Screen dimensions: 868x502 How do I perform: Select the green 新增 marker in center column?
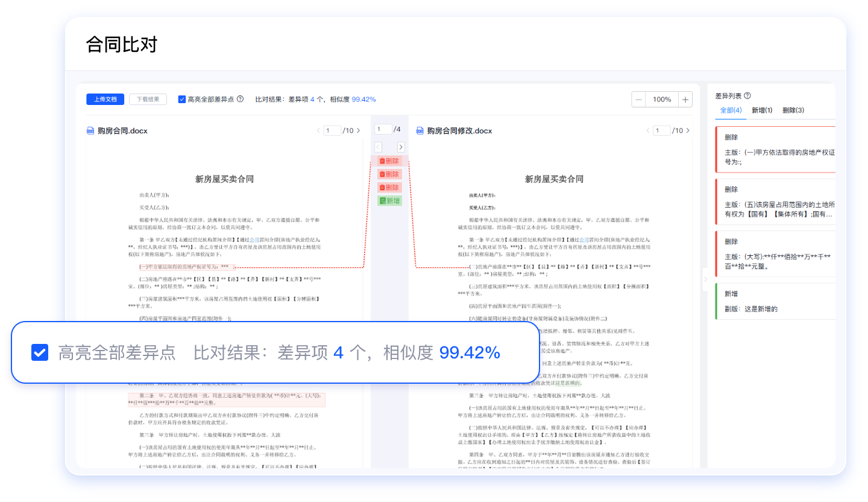(x=389, y=200)
